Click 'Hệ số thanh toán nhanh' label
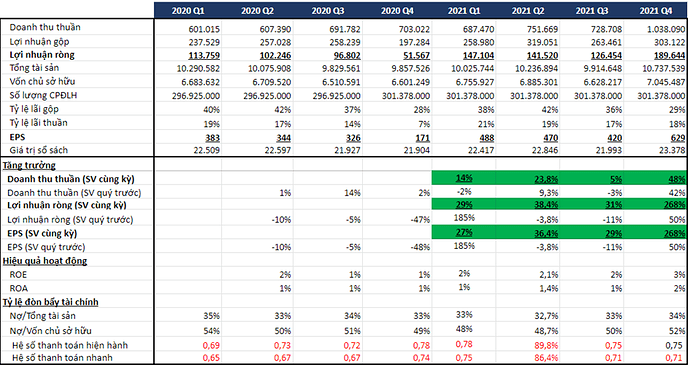Screen dimensions: 690x367 tap(62, 358)
